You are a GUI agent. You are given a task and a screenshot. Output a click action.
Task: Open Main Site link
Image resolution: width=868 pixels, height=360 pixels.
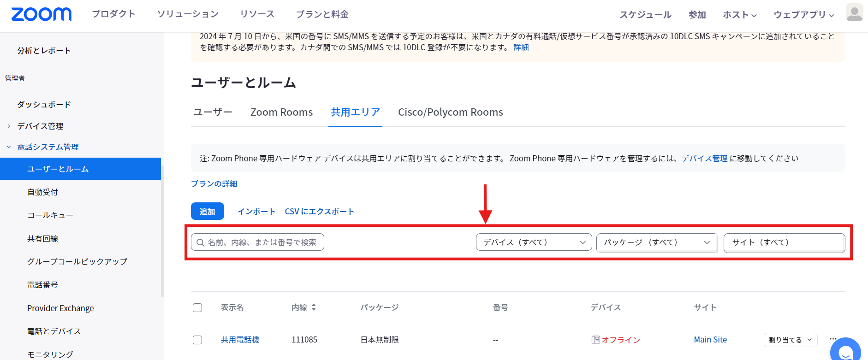pyautogui.click(x=710, y=340)
